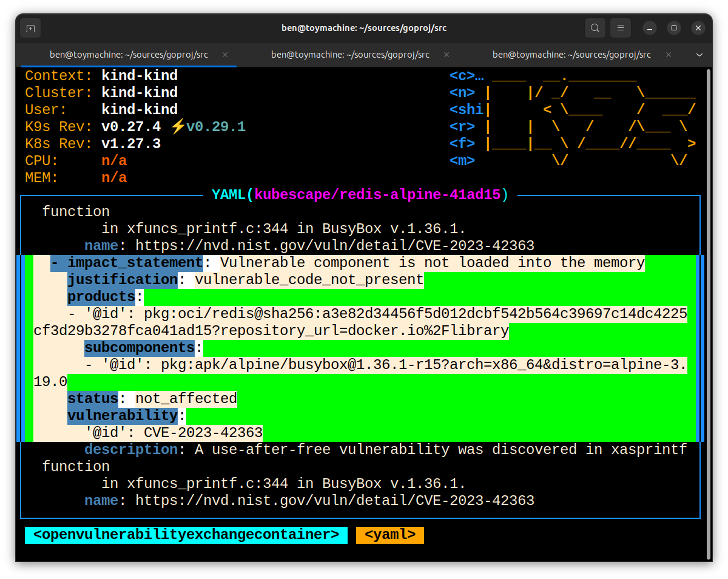Click the yaml breadcrumb label
Screen dimensions: 728x579
click(389, 535)
